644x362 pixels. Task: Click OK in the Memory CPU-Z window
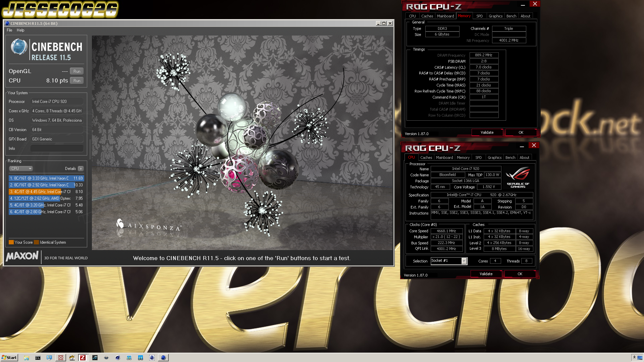(521, 132)
